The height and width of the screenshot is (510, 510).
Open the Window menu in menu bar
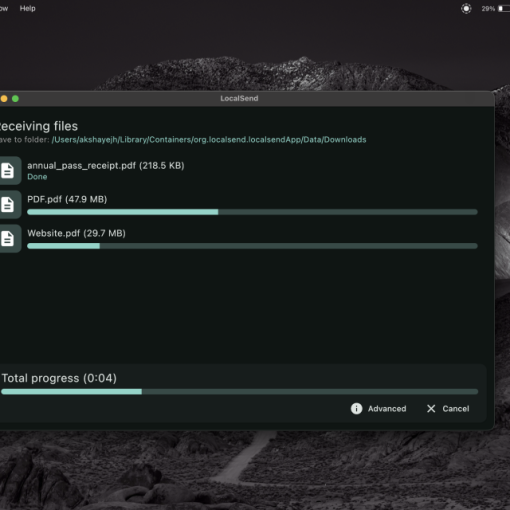pyautogui.click(x=4, y=8)
